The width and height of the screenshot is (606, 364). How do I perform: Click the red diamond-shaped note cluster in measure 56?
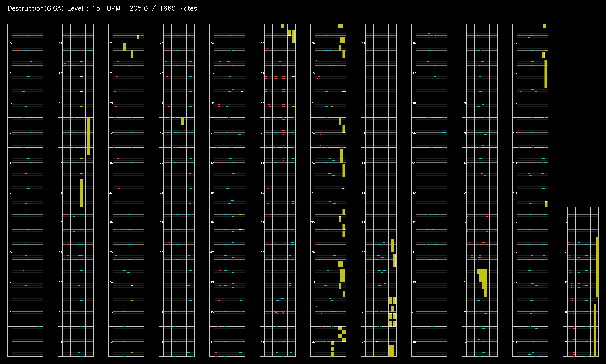tap(280, 312)
